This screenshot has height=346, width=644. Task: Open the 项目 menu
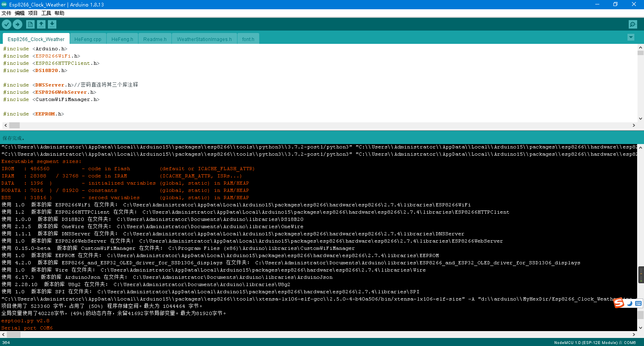pos(33,13)
